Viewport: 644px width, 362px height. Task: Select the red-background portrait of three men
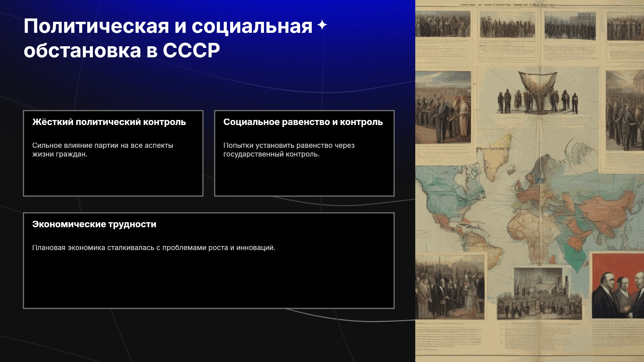[x=618, y=286]
